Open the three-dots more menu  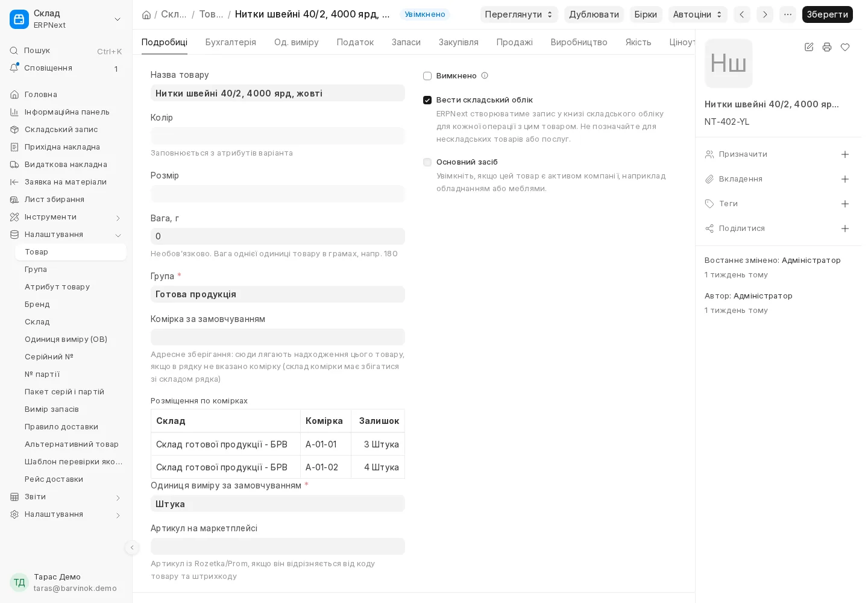pos(788,14)
